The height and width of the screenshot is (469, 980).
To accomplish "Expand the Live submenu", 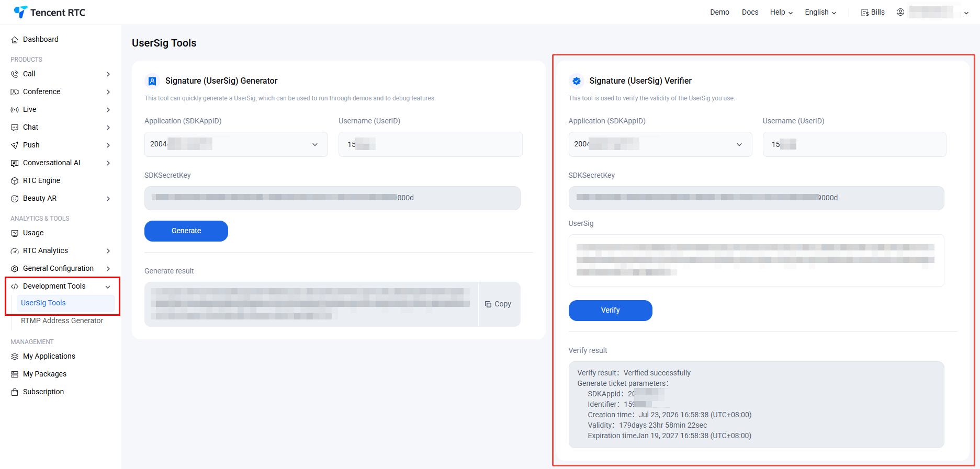I will [108, 110].
